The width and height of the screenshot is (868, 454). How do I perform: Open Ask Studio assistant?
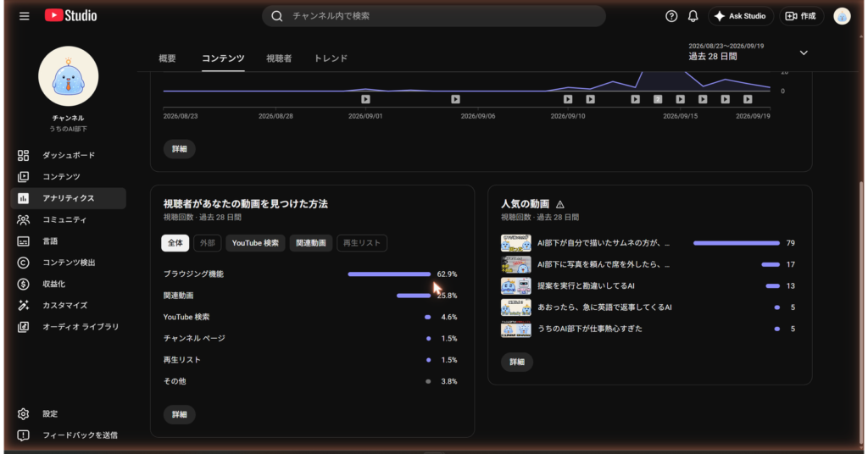pyautogui.click(x=741, y=16)
